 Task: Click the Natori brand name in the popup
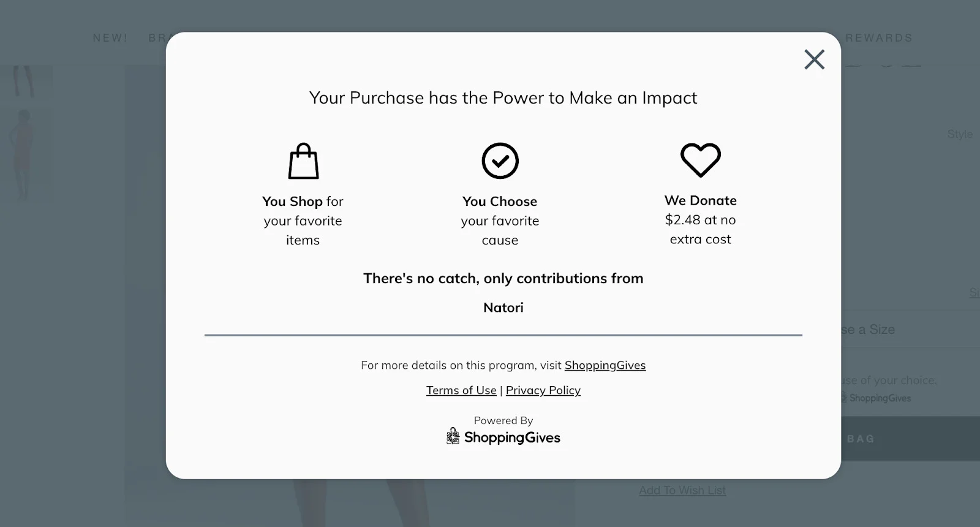click(503, 307)
